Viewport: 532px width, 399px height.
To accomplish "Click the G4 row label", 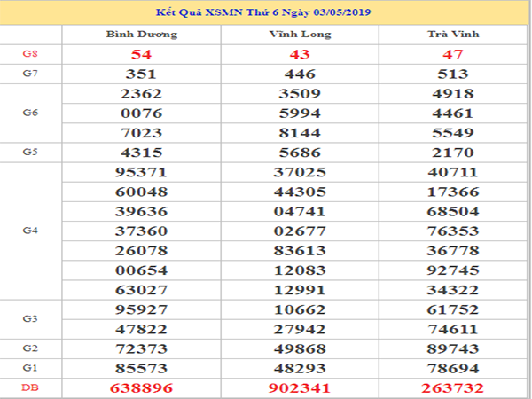I will pos(30,231).
